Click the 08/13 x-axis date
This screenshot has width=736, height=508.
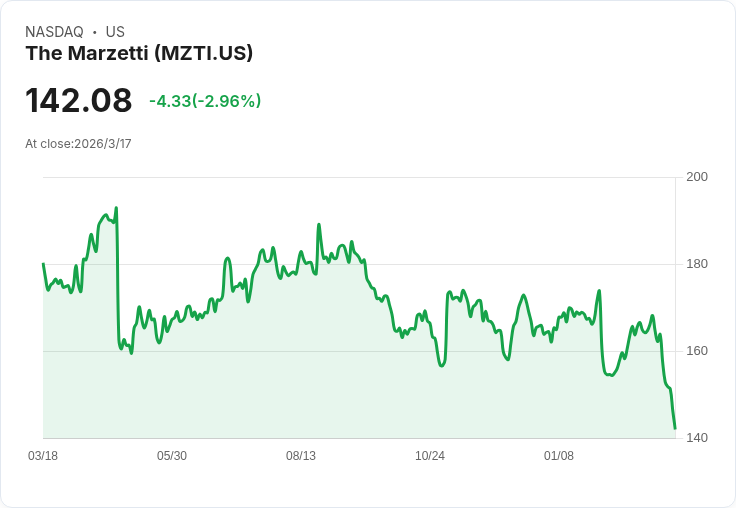301,456
